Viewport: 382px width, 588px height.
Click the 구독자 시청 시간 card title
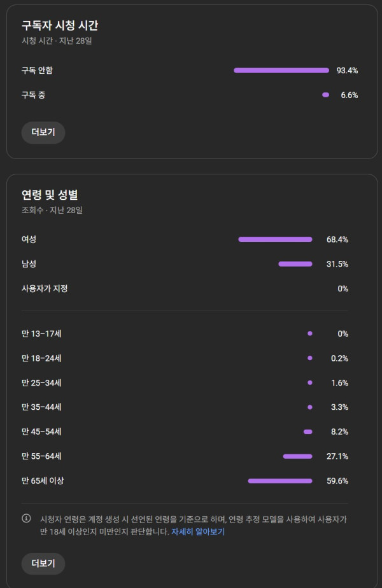coord(60,26)
